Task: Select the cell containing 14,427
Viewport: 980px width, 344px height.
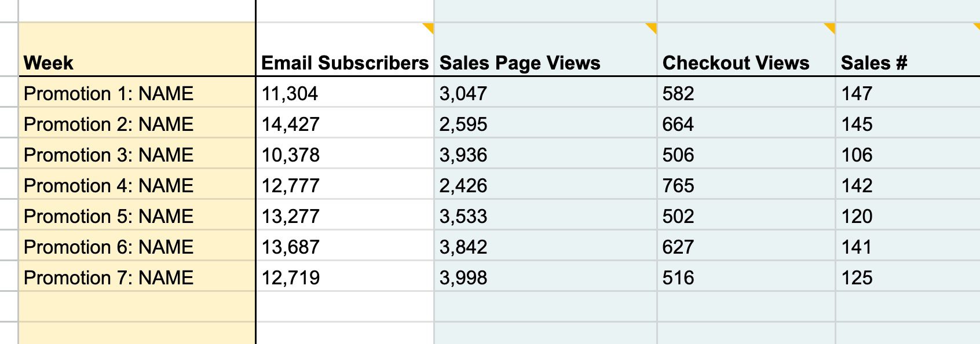Action: 345,124
